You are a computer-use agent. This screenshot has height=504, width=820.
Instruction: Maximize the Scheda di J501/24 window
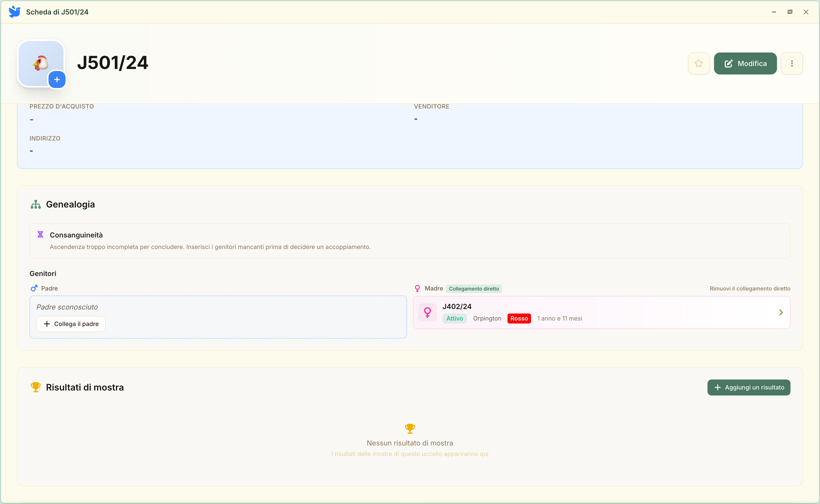pyautogui.click(x=790, y=12)
